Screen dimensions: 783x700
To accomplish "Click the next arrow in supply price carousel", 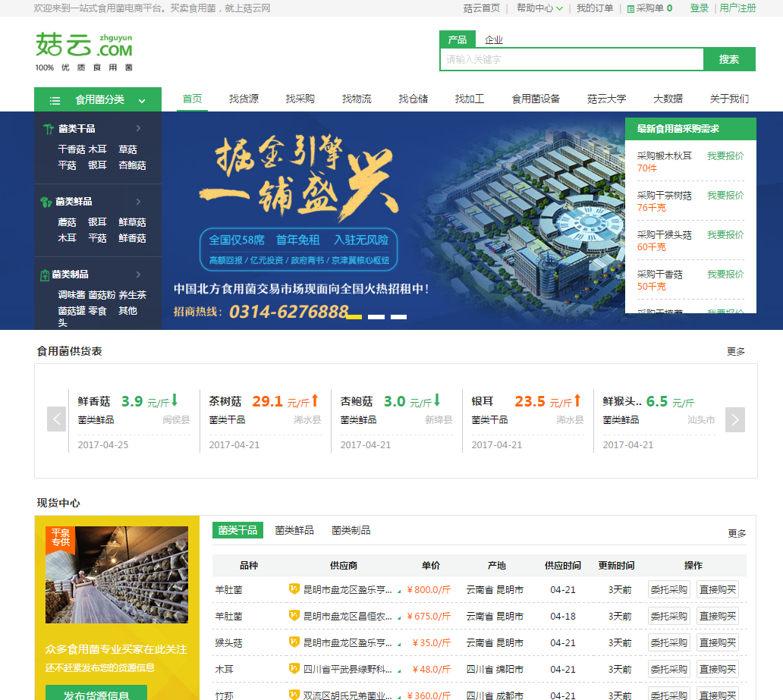I will pos(735,419).
